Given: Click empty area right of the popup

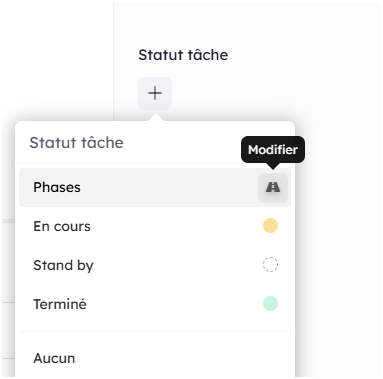Looking at the screenshot, I should coord(338,250).
